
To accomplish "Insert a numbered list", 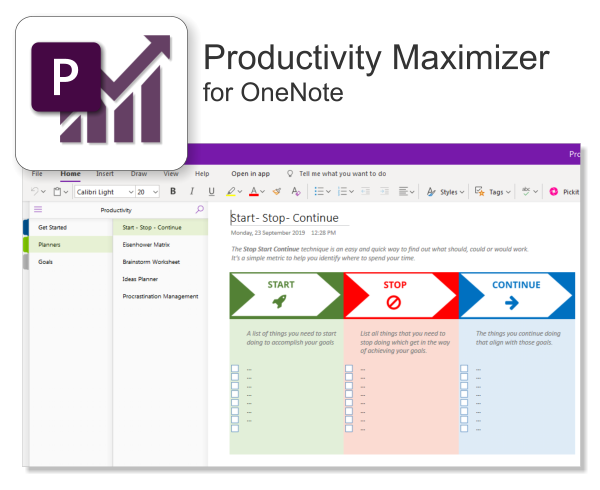I will point(342,191).
